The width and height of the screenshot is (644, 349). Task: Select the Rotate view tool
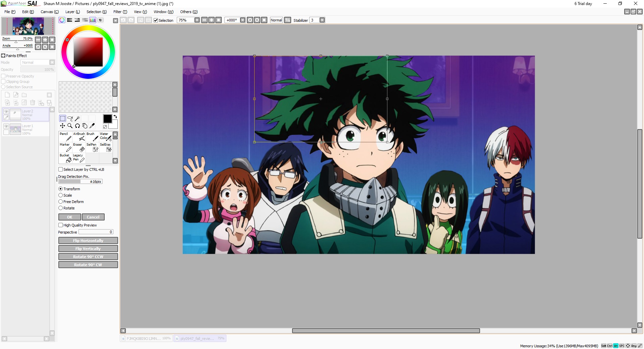[x=77, y=126]
